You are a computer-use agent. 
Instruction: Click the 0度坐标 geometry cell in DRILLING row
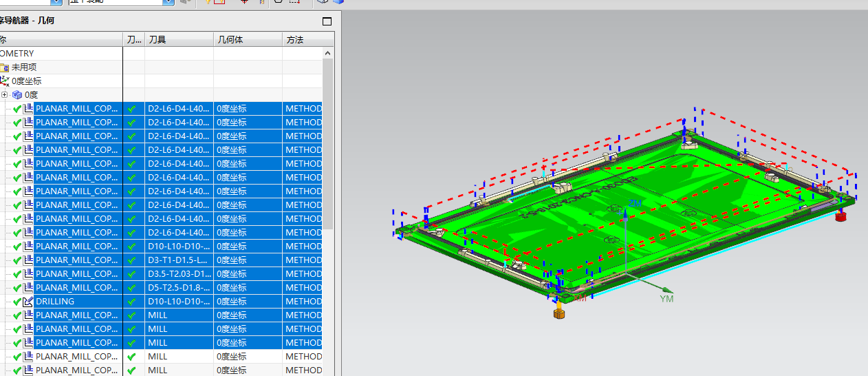tap(248, 302)
